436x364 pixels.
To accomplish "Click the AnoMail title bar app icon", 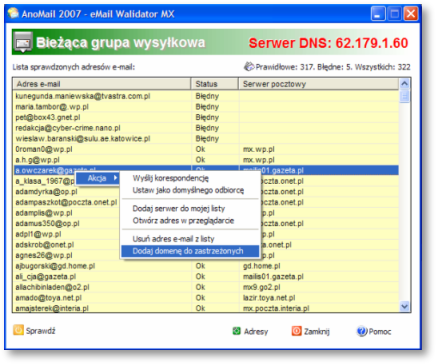I will tap(13, 13).
